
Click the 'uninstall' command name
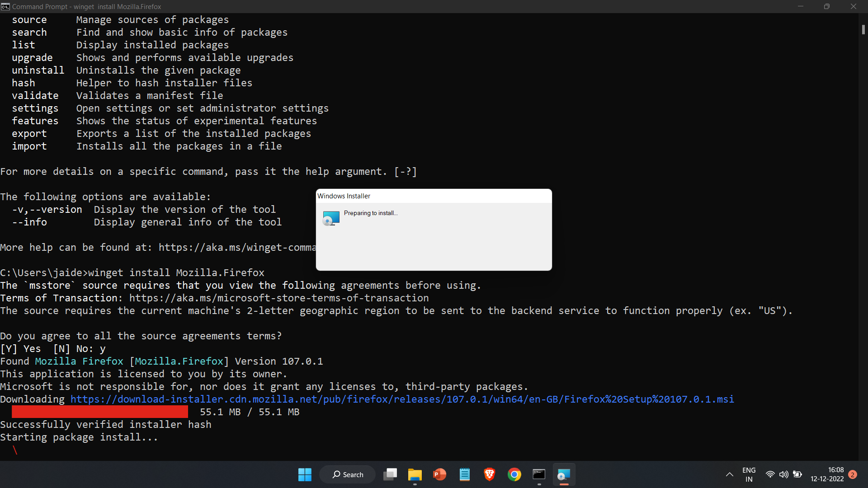click(x=38, y=70)
